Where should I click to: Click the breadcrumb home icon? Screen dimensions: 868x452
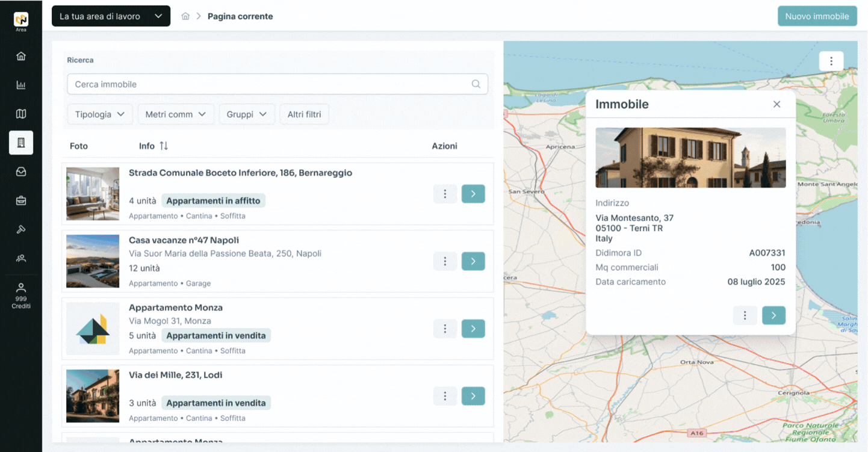coord(185,16)
